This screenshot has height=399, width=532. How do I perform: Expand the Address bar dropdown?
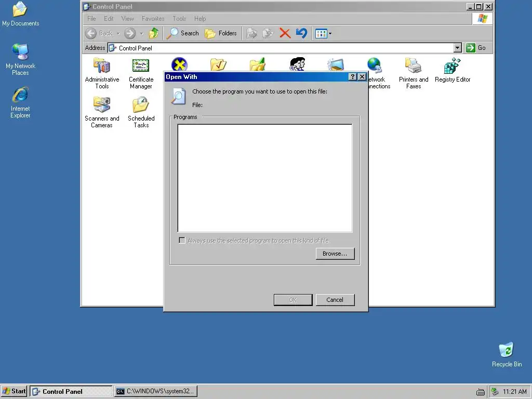tap(458, 48)
